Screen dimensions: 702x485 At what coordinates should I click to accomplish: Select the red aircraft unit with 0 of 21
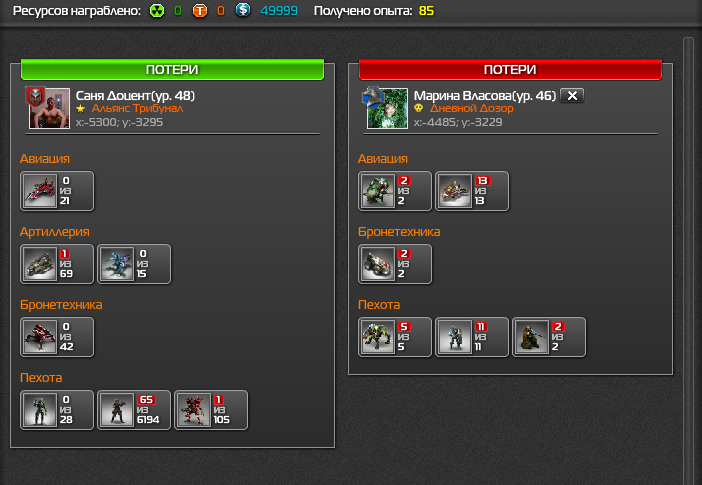pos(57,191)
